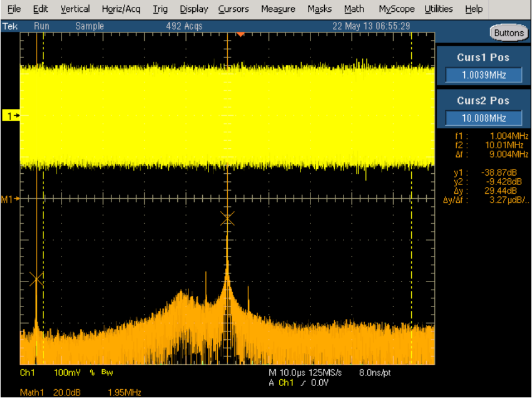Click the M 10.0µs timebase readout
This screenshot has height=398, width=532.
pyautogui.click(x=288, y=373)
